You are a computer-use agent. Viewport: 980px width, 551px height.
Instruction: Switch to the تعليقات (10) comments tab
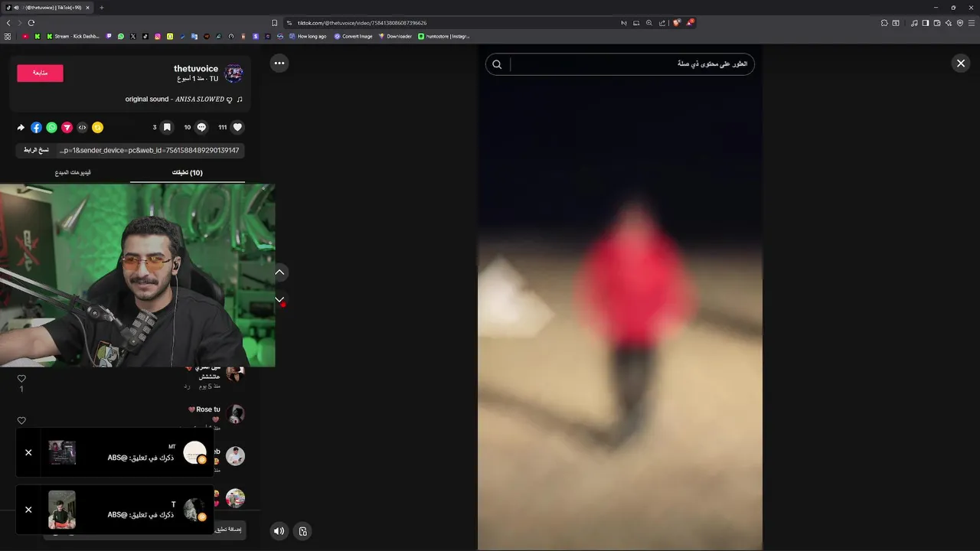[188, 172]
